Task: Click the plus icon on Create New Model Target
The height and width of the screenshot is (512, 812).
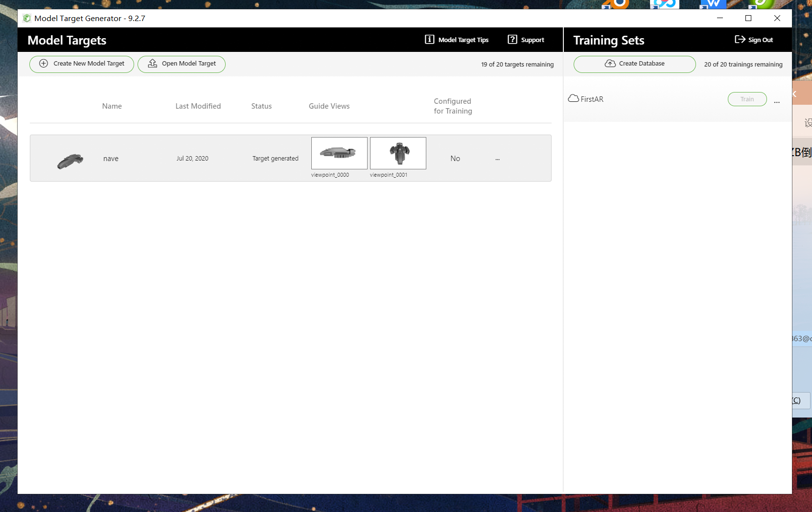Action: click(44, 64)
